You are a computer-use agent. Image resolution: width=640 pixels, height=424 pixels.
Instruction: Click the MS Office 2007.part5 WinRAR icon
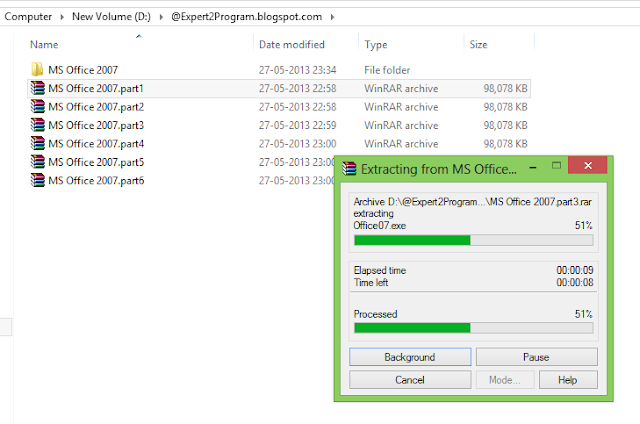[x=38, y=162]
